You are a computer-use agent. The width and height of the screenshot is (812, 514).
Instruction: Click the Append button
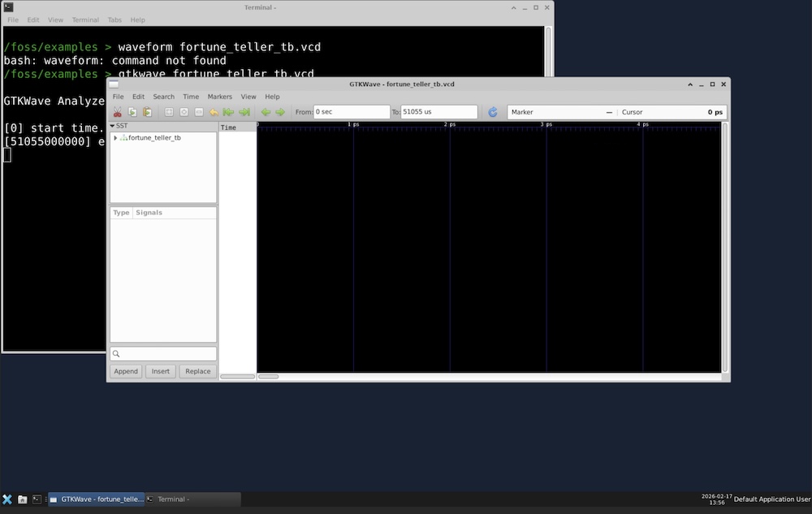click(x=126, y=371)
